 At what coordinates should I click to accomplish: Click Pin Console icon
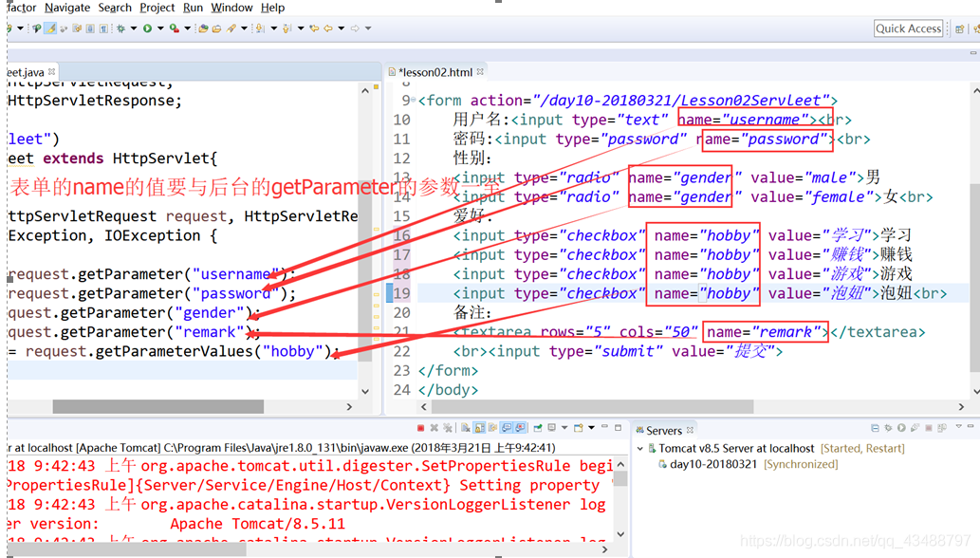pyautogui.click(x=538, y=428)
